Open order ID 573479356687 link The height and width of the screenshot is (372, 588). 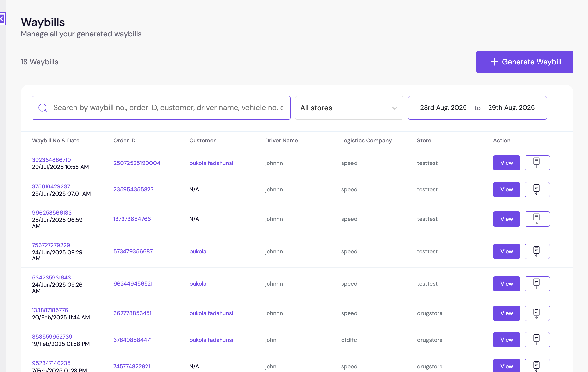click(x=133, y=251)
